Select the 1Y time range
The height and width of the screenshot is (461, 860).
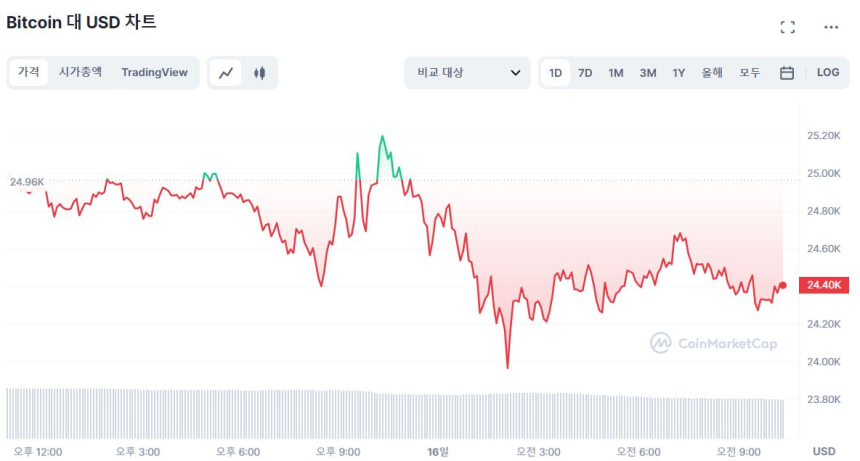point(679,73)
